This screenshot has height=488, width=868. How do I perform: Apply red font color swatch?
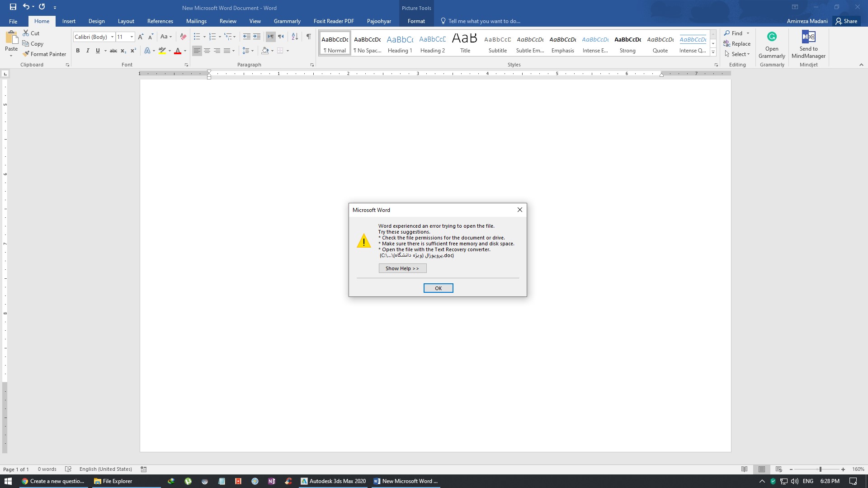(x=178, y=51)
